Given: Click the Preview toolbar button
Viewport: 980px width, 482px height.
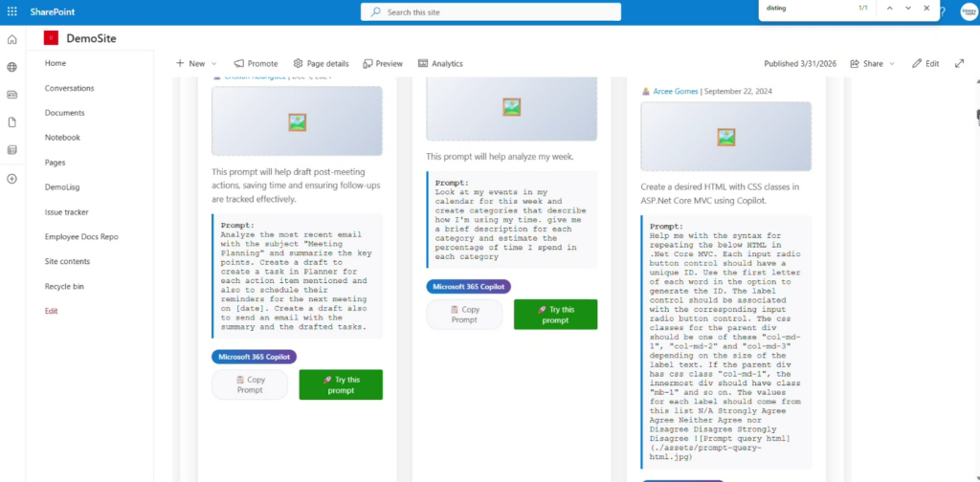Looking at the screenshot, I should coord(383,64).
